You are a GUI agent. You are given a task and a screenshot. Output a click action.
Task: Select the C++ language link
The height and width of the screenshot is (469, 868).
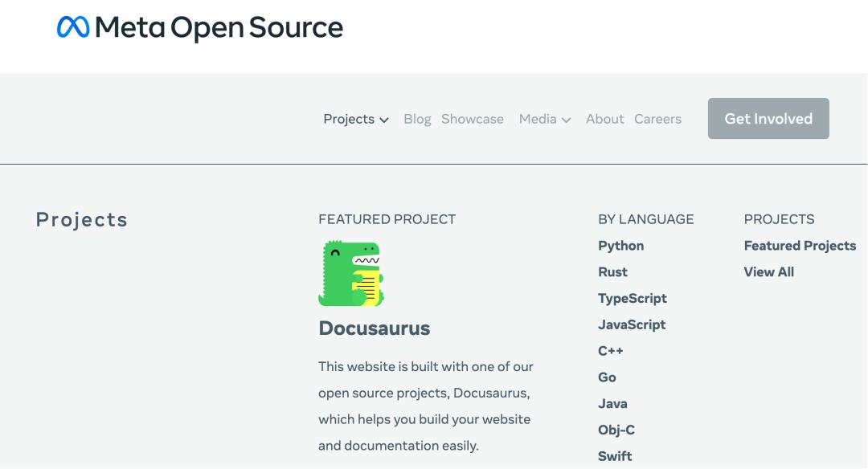coord(611,351)
